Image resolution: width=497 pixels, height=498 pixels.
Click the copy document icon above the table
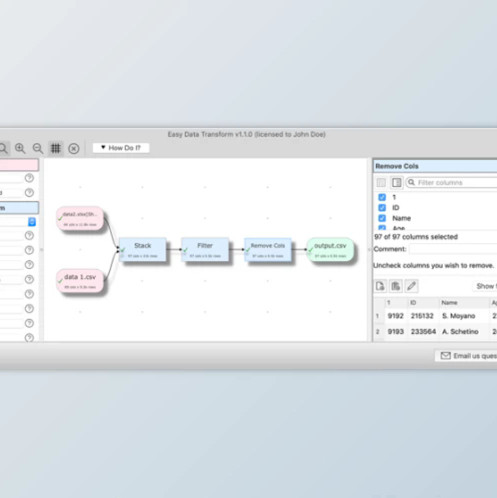pos(380,286)
